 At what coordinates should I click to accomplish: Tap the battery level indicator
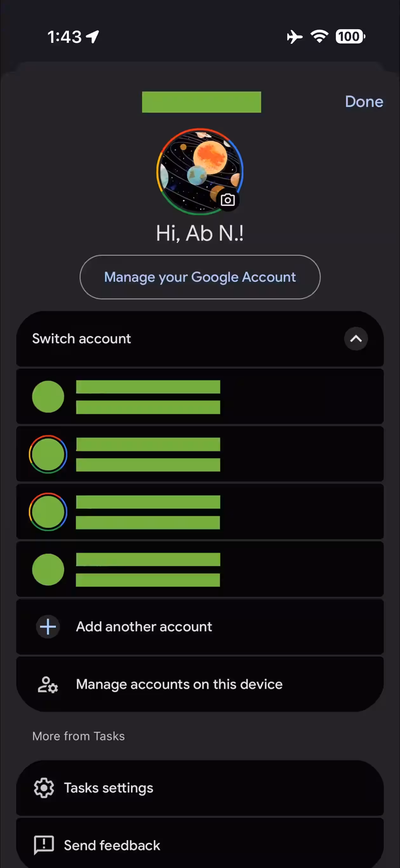[x=350, y=36]
